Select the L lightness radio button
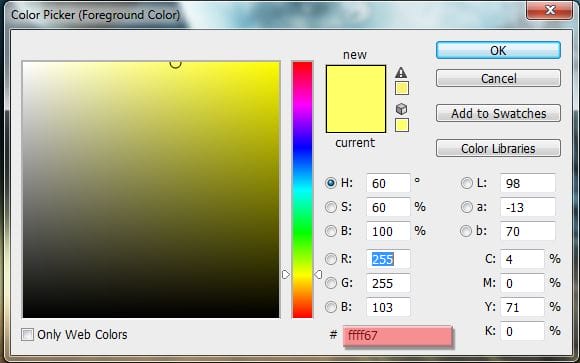Screen dimensions: 580x363 (x=466, y=183)
